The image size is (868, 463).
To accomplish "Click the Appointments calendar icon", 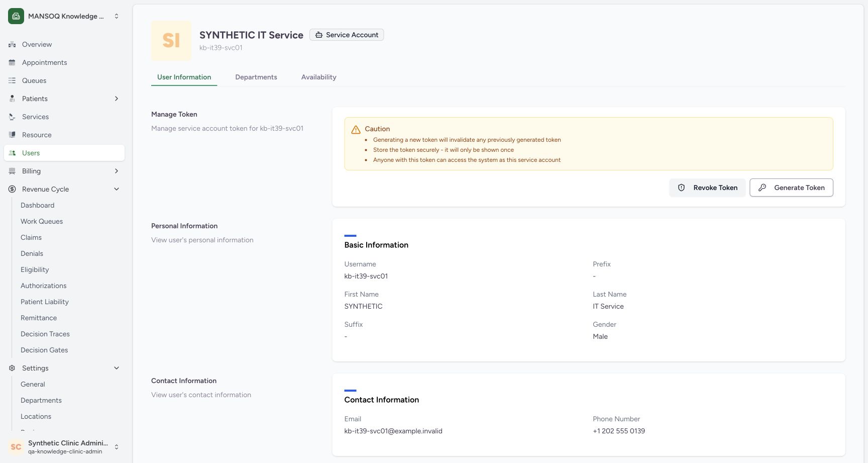I will pyautogui.click(x=12, y=62).
